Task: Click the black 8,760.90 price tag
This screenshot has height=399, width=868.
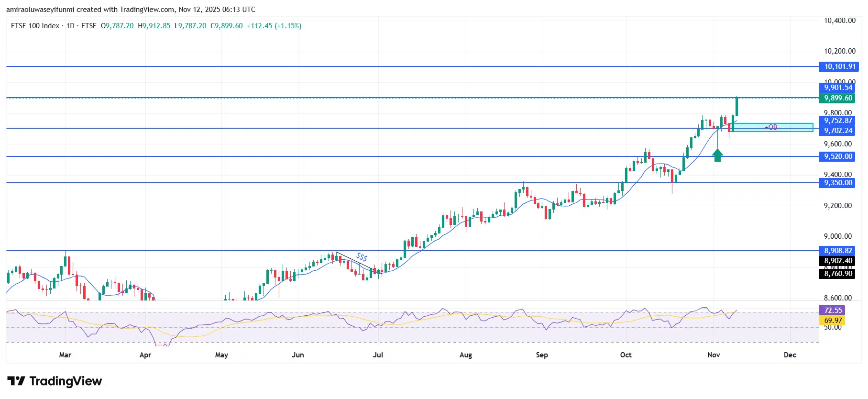Action: click(838, 274)
